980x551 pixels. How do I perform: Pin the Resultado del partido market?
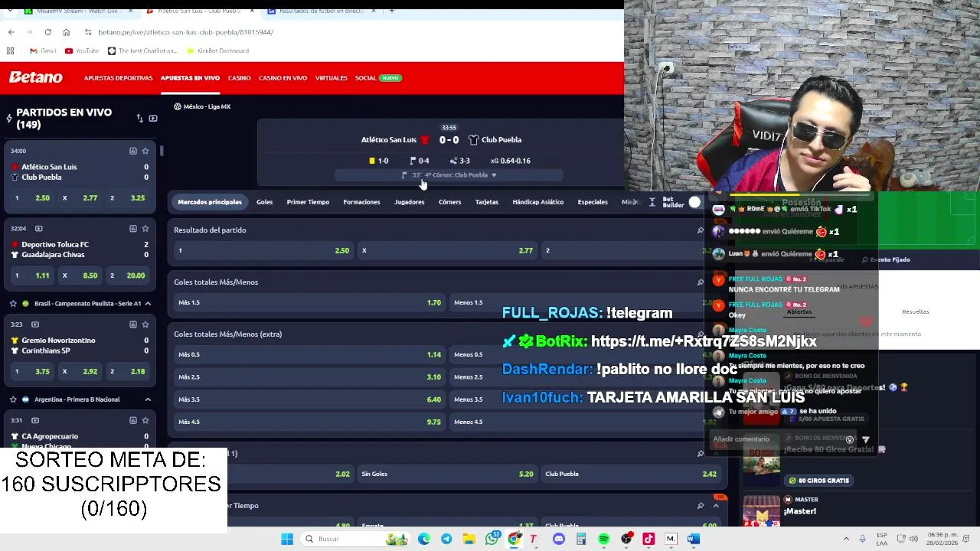pos(700,230)
